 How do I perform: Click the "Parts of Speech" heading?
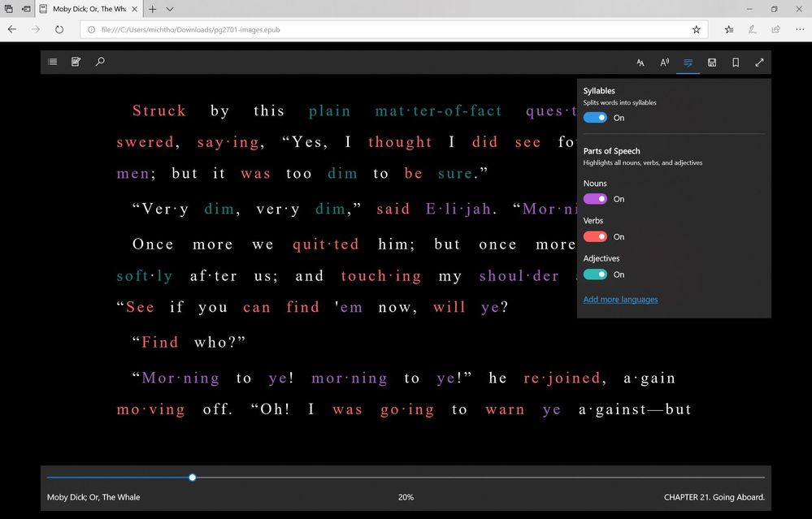pos(611,150)
